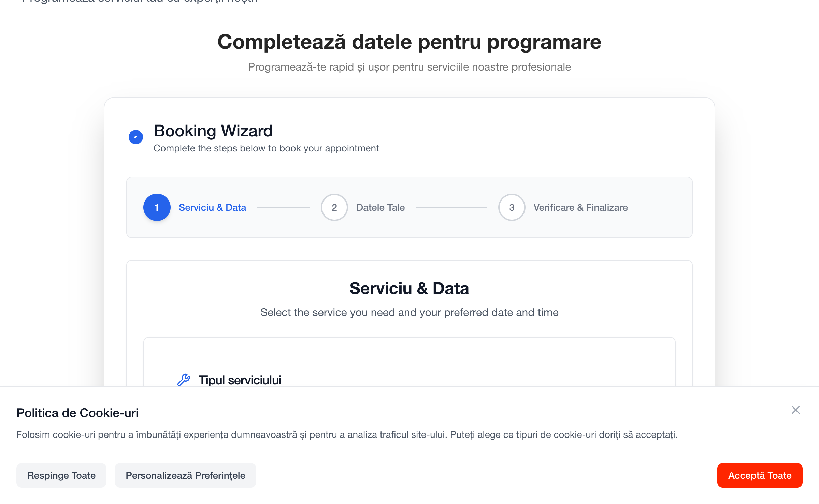The width and height of the screenshot is (819, 504).
Task: Jump to the step 3 circle
Action: [x=512, y=207]
